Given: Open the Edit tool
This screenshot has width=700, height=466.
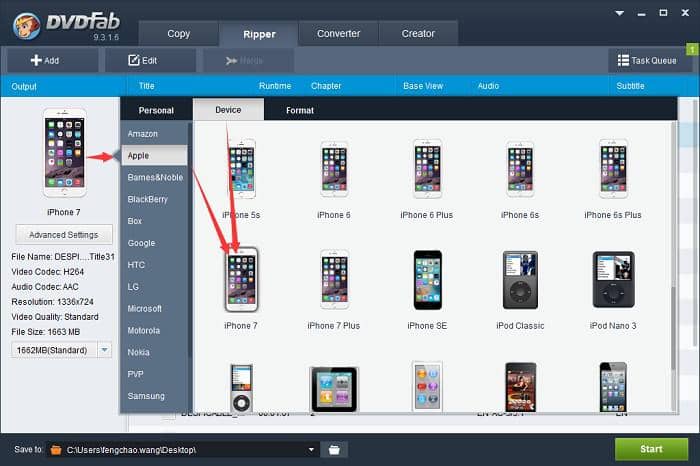Looking at the screenshot, I should point(150,60).
